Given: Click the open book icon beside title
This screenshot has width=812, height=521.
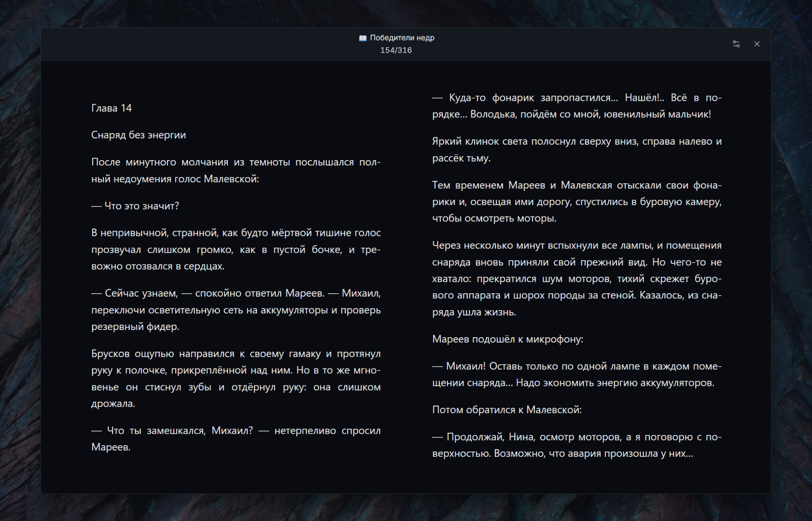Looking at the screenshot, I should point(363,38).
